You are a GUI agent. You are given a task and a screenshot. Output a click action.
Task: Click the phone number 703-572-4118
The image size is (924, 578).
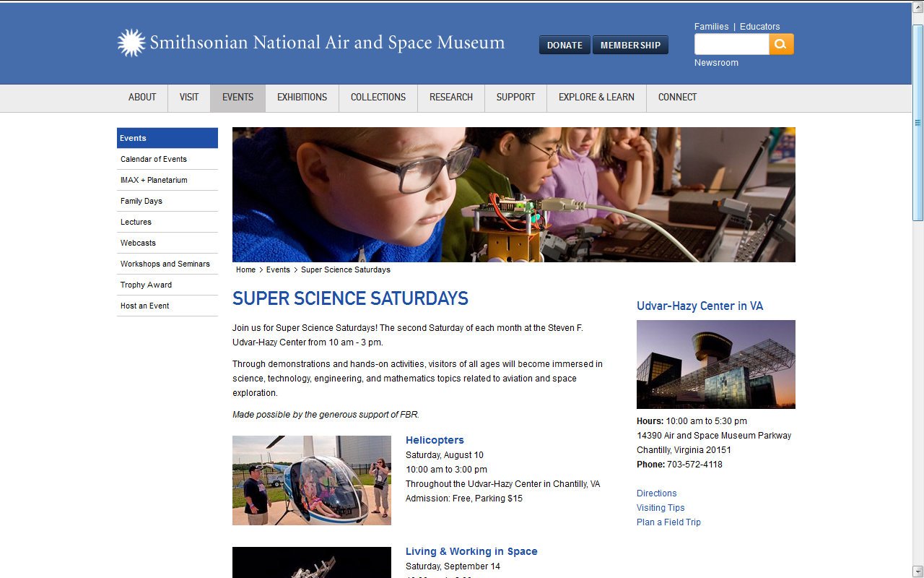pos(694,465)
